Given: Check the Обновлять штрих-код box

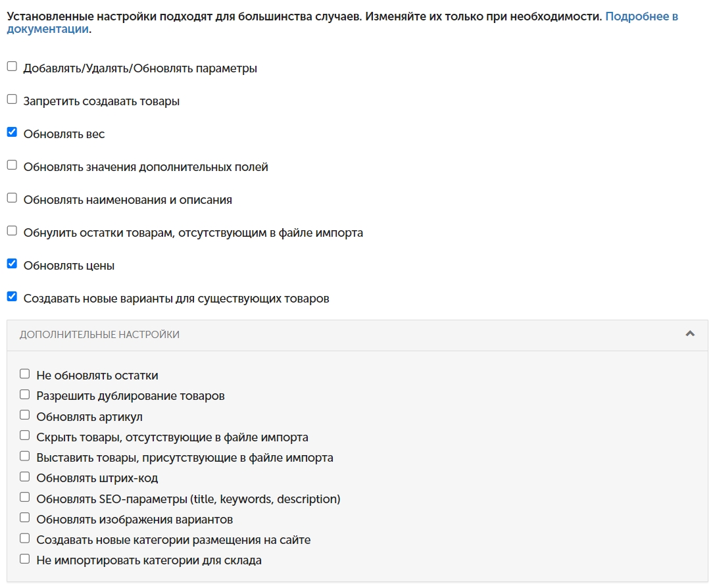Looking at the screenshot, I should click(24, 476).
